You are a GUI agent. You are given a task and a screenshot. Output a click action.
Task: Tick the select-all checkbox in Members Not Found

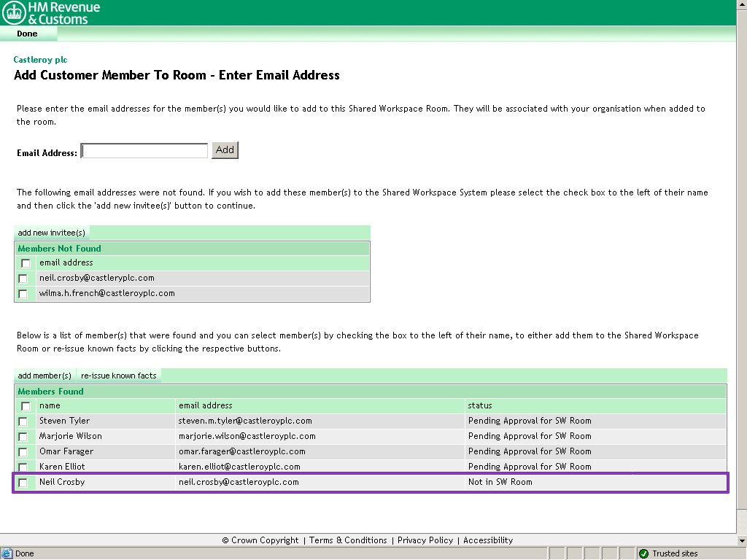(26, 263)
